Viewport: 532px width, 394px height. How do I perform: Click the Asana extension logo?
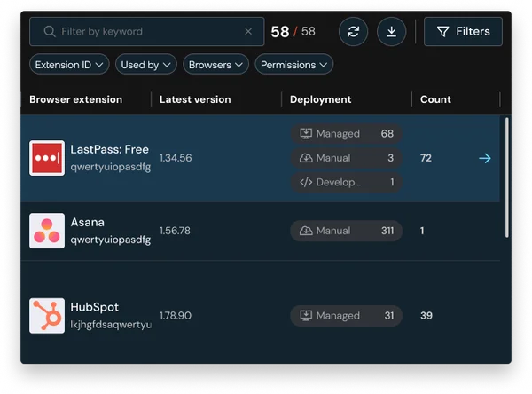click(47, 231)
